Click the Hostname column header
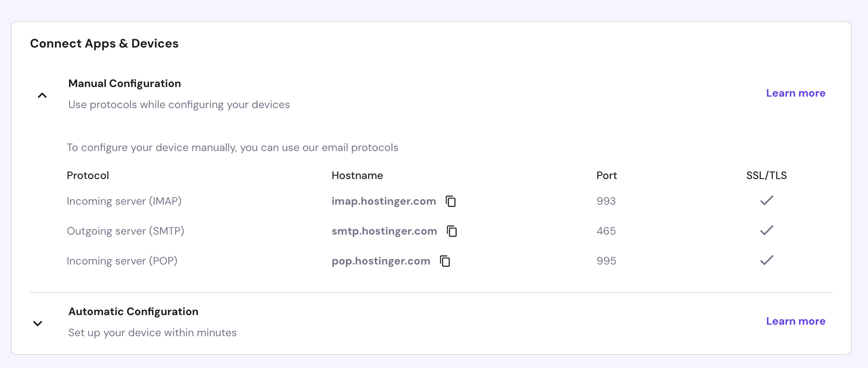868x368 pixels. (x=357, y=176)
